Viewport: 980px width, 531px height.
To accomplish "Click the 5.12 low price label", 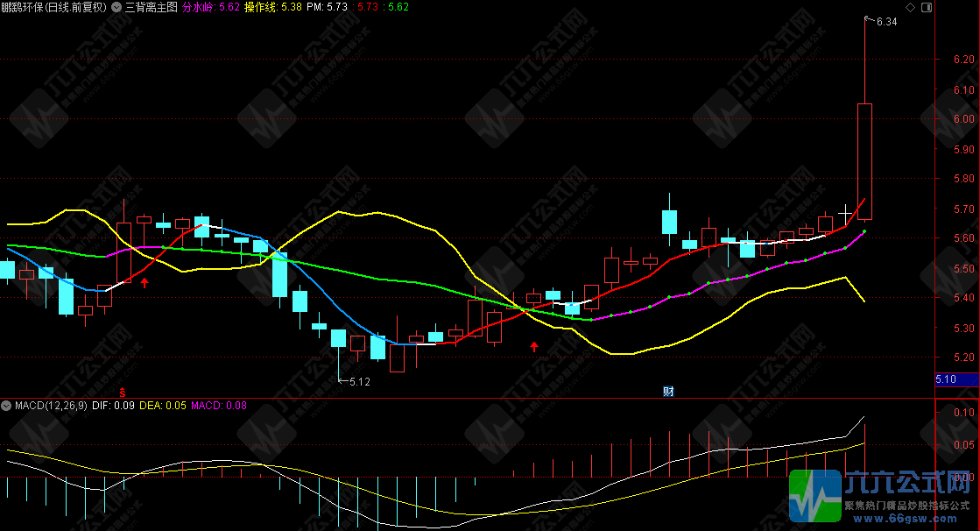I will 359,381.
